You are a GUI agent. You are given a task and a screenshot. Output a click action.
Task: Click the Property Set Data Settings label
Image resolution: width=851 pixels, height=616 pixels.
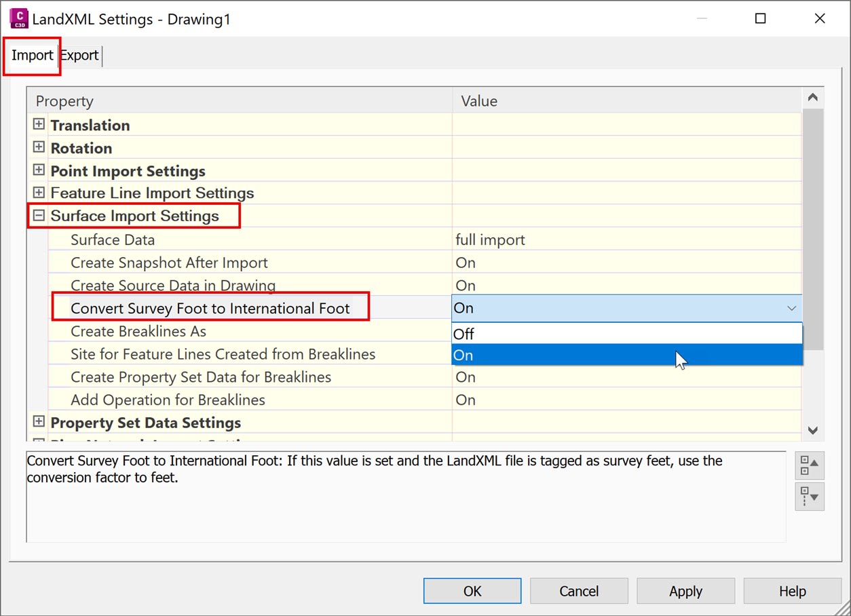coord(146,423)
